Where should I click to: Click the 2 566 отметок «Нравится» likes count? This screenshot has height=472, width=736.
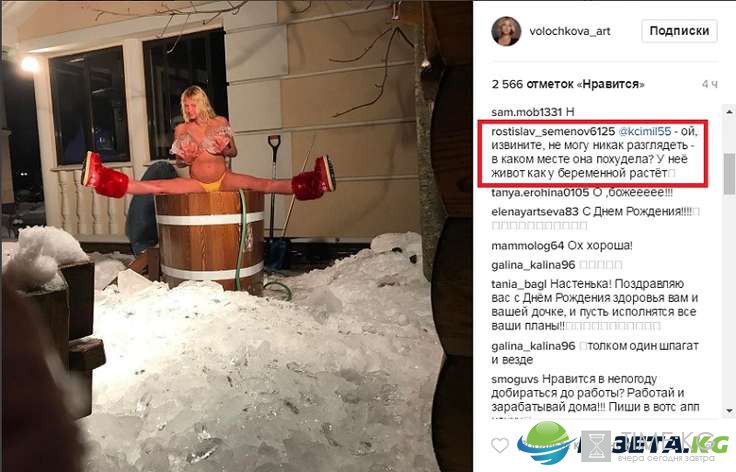[x=568, y=84]
